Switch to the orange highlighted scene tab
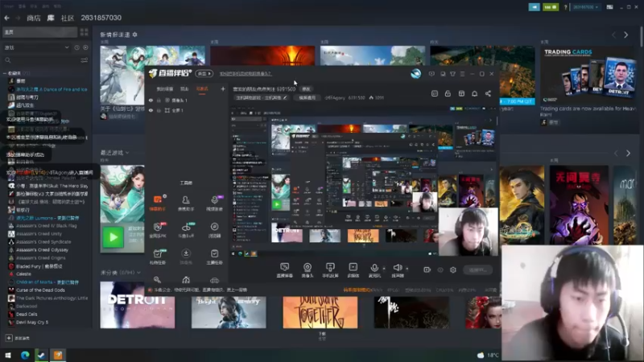This screenshot has width=644, height=362. pos(202,89)
